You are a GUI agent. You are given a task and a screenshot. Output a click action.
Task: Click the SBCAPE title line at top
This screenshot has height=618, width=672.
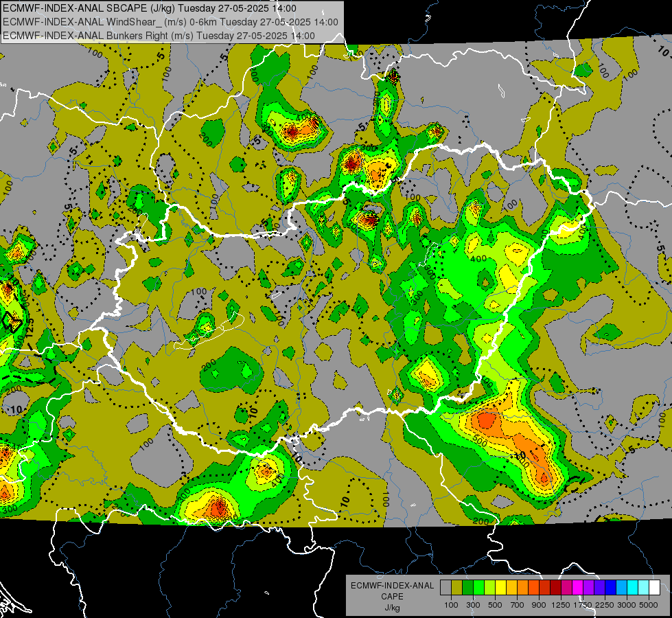pos(149,8)
